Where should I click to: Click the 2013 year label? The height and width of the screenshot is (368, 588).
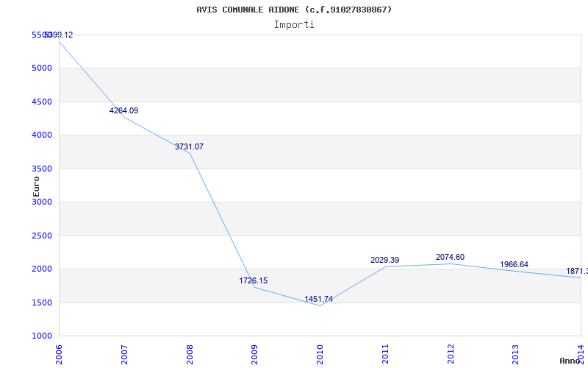coord(516,355)
